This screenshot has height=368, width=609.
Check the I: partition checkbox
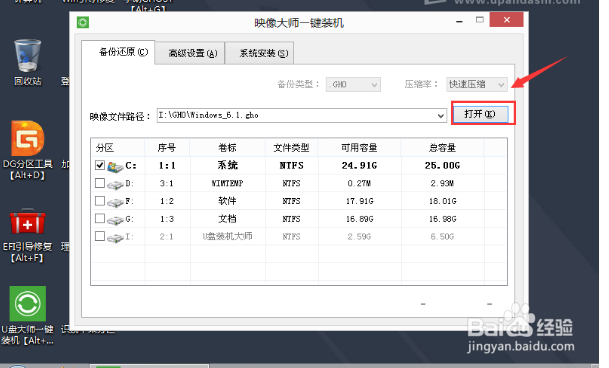click(x=100, y=236)
